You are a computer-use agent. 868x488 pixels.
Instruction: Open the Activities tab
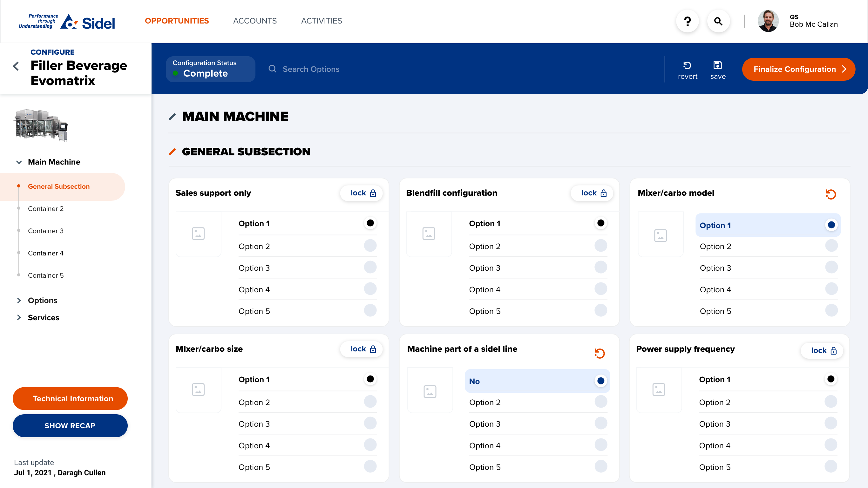point(322,21)
